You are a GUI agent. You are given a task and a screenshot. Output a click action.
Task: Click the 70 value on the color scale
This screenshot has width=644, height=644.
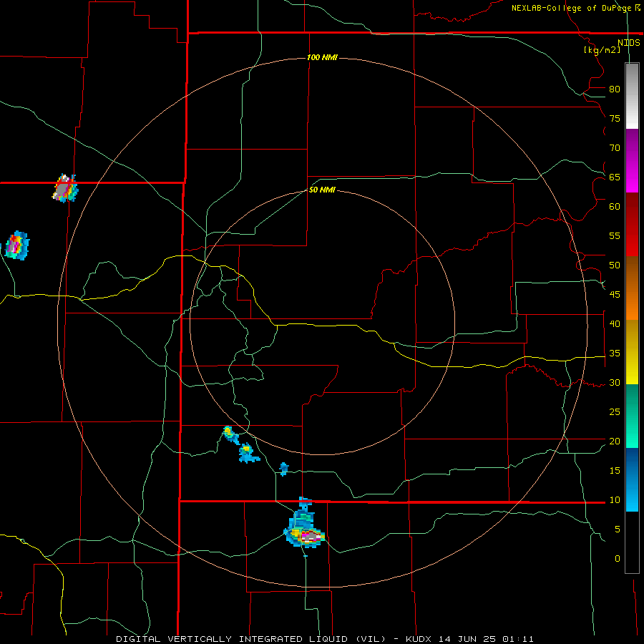pos(615,148)
